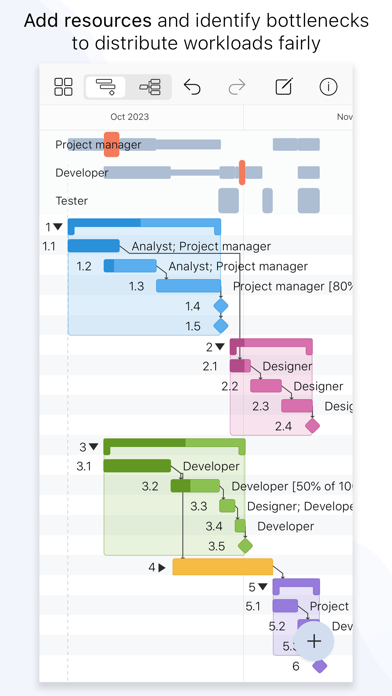Tap 1.1 Analyst; Project manager label

click(201, 246)
